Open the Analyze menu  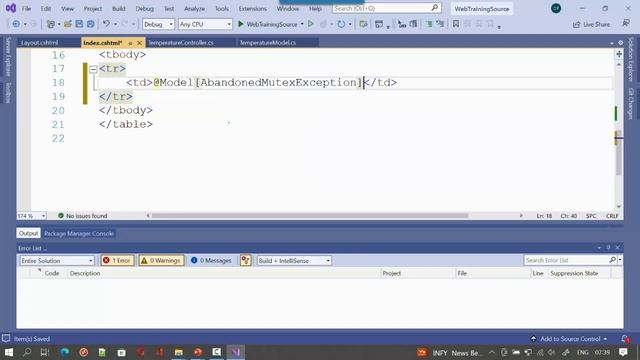pyautogui.click(x=194, y=9)
